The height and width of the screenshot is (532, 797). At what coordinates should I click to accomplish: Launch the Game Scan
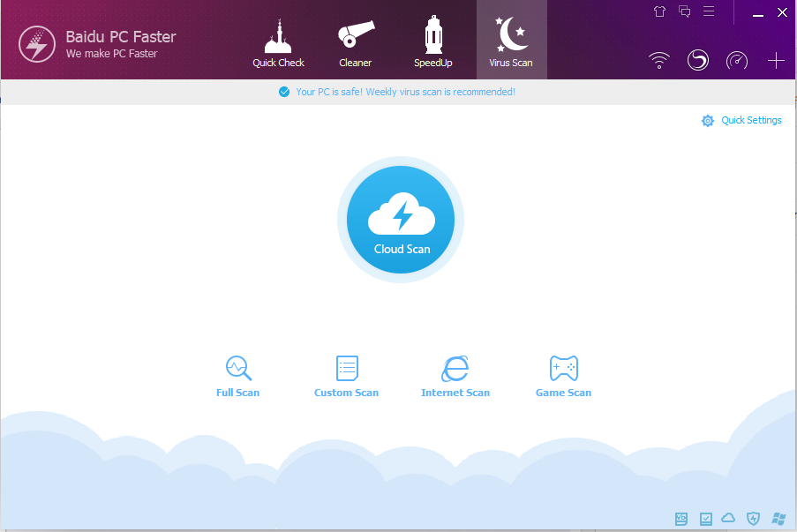563,377
